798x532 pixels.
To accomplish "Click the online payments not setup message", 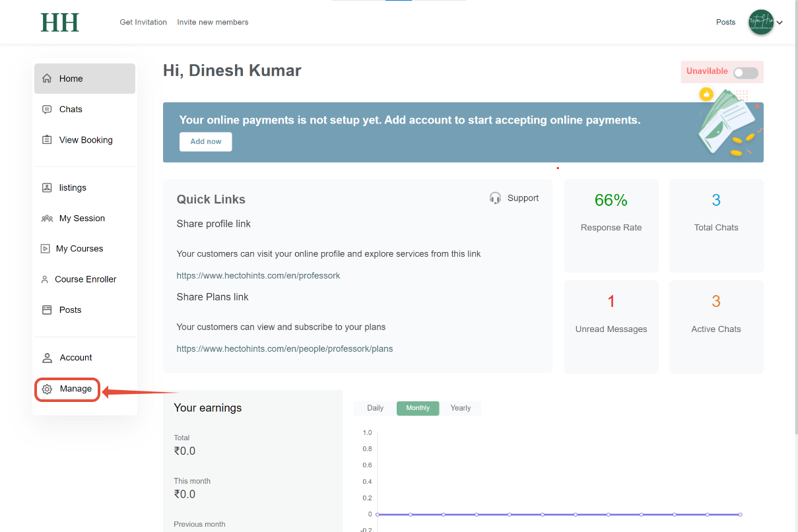I will 410,120.
